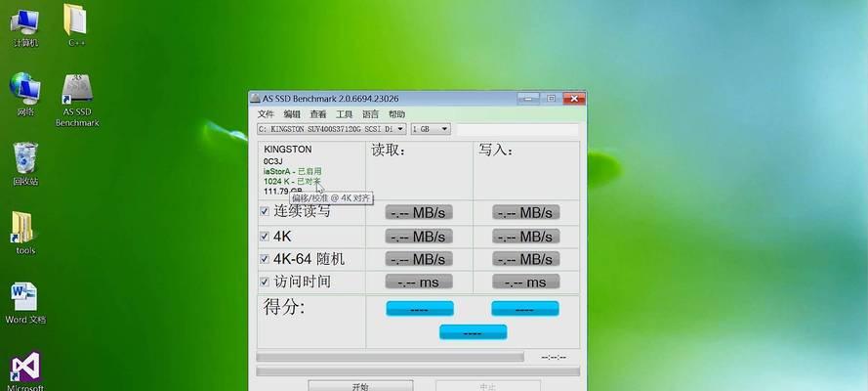Click the 连续读写 read MB/s result
The width and height of the screenshot is (868, 391).
419,212
